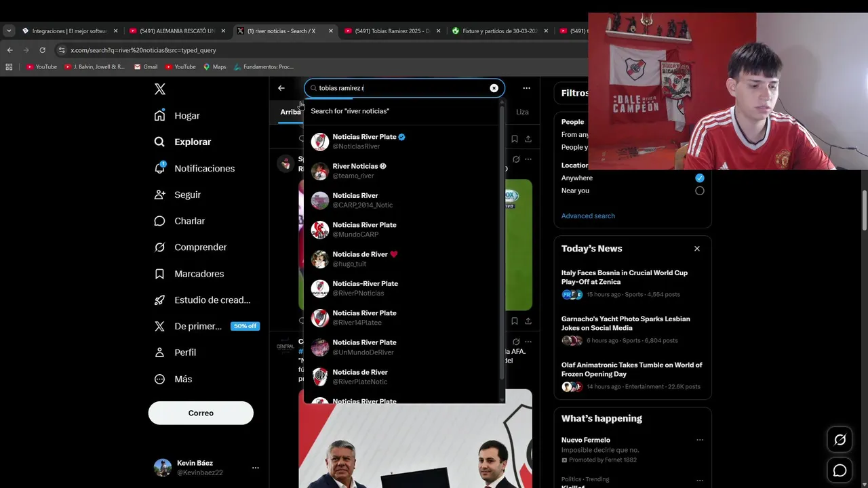Open floating chat messages button

tap(840, 470)
